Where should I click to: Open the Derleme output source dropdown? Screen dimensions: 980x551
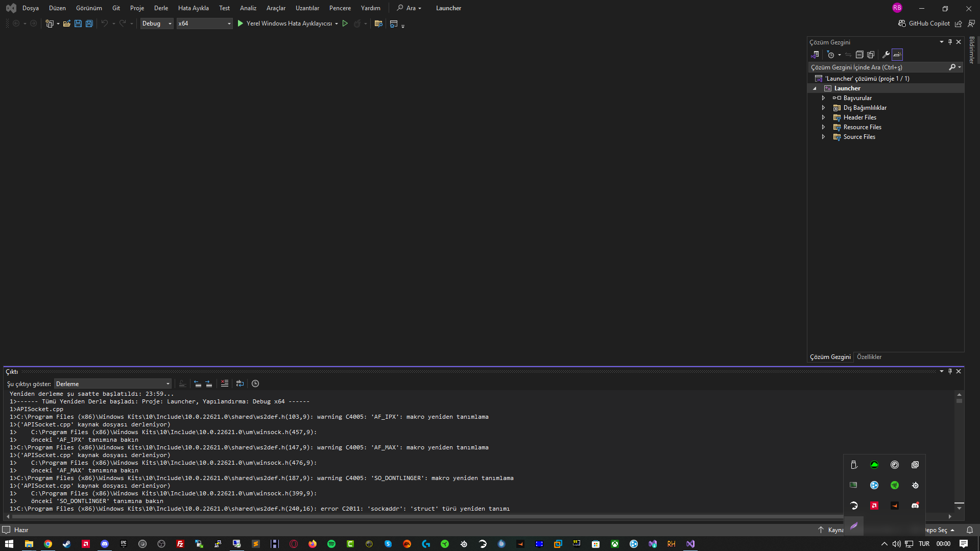pyautogui.click(x=113, y=384)
